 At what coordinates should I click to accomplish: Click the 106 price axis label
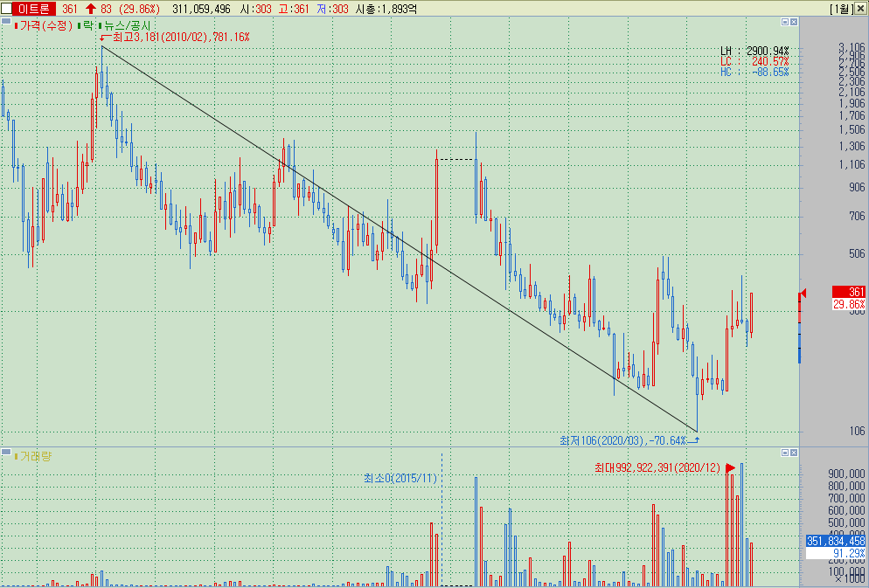[857, 431]
